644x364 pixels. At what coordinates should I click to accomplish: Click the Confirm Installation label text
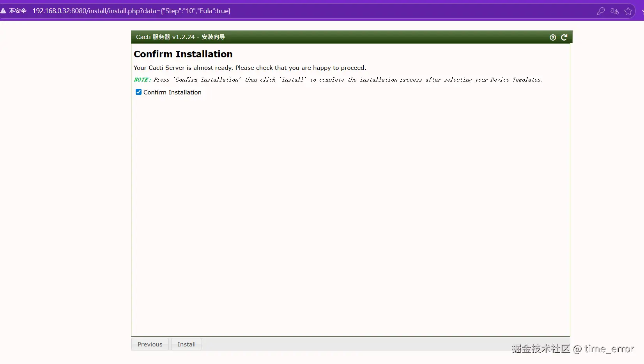172,92
